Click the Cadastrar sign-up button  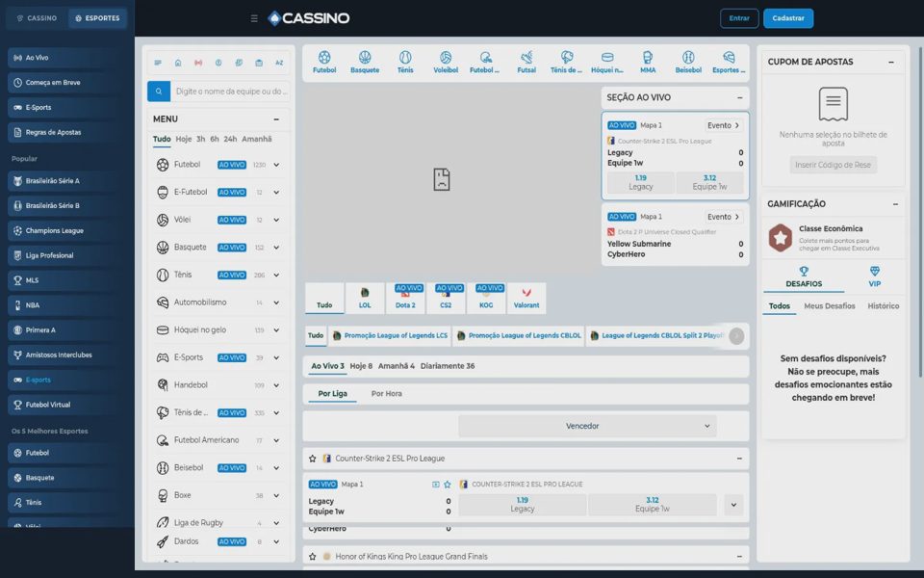point(788,18)
